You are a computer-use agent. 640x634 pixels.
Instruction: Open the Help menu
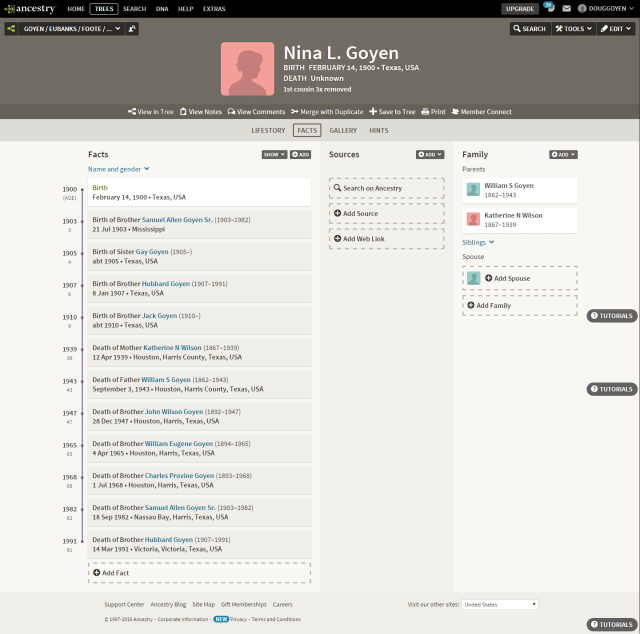[185, 9]
